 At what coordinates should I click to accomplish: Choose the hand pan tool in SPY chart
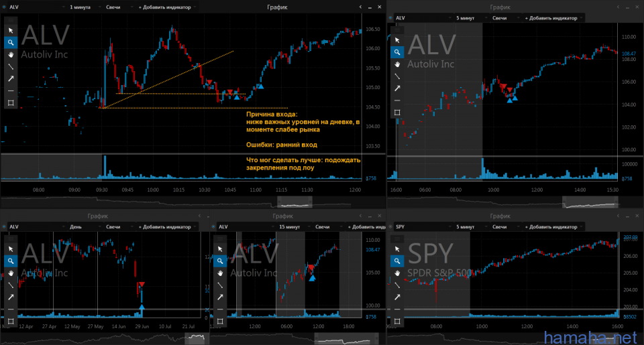[396, 273]
